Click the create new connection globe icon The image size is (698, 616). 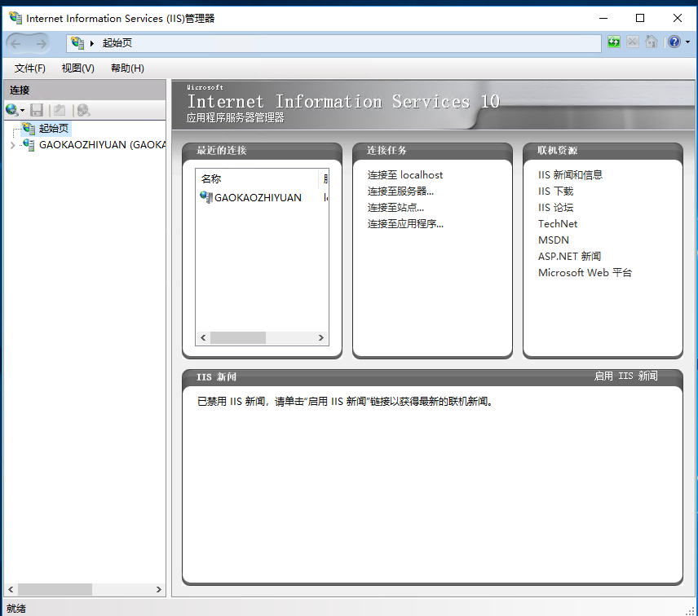click(x=12, y=110)
